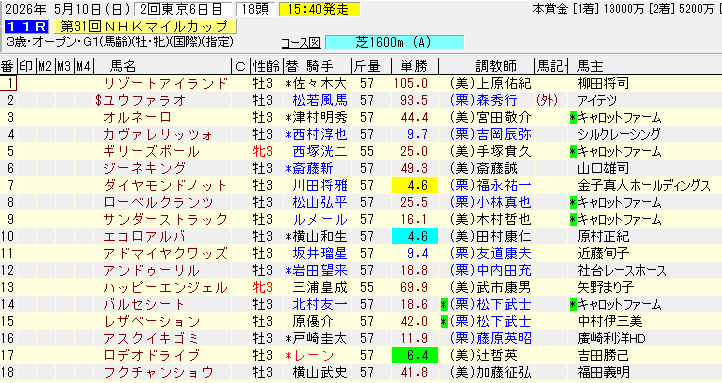Click green marker beside trainer of バルセシート
722x383 pixels.
pyautogui.click(x=444, y=305)
